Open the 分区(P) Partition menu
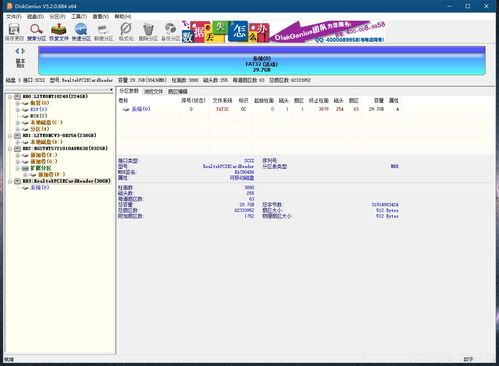This screenshot has height=366, width=499. tap(57, 16)
